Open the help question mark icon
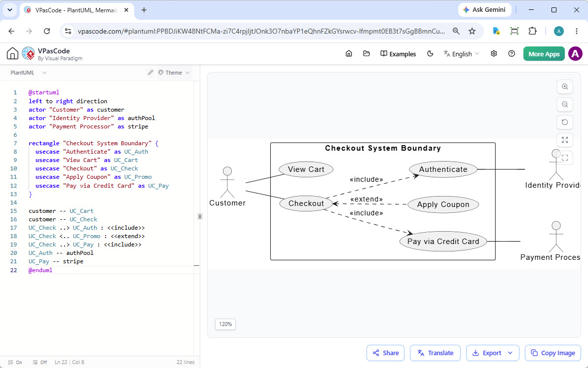 pos(512,54)
